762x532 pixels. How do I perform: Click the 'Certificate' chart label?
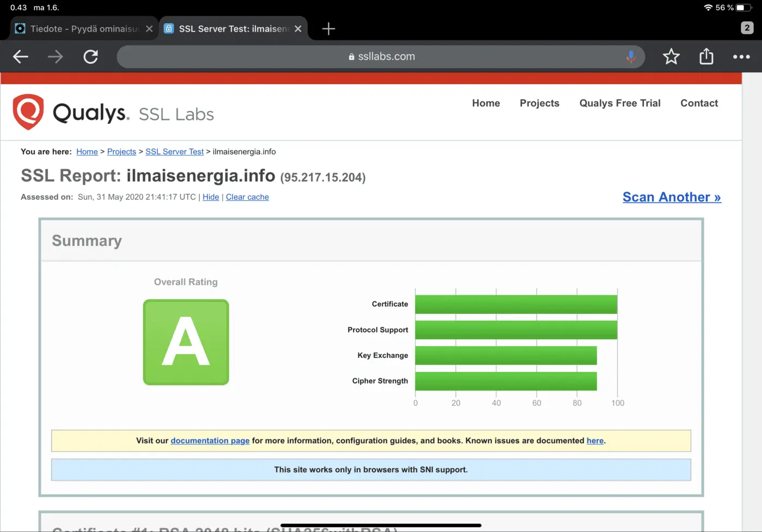click(390, 304)
